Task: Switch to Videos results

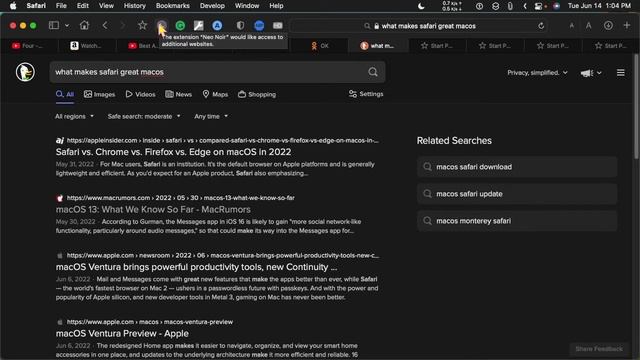Action: (x=140, y=94)
